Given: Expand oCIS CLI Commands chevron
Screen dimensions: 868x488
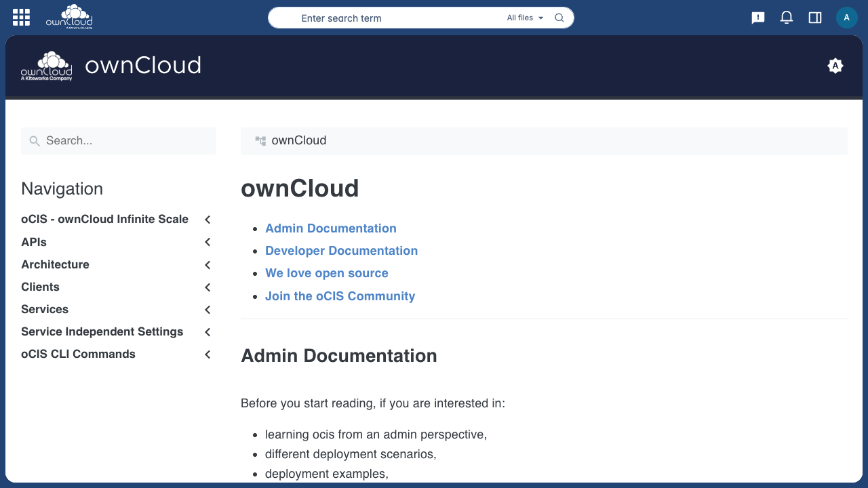Looking at the screenshot, I should (208, 354).
